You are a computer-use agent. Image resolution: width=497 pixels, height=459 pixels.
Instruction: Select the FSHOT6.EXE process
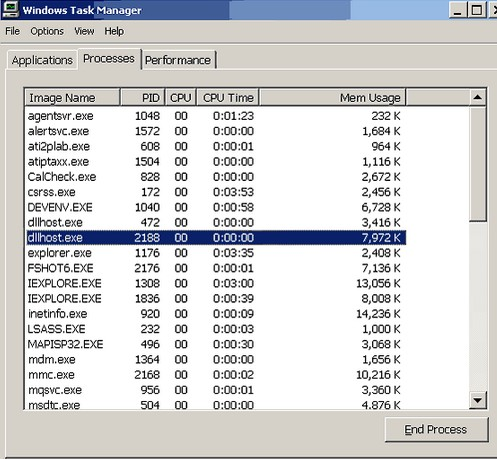(216, 268)
